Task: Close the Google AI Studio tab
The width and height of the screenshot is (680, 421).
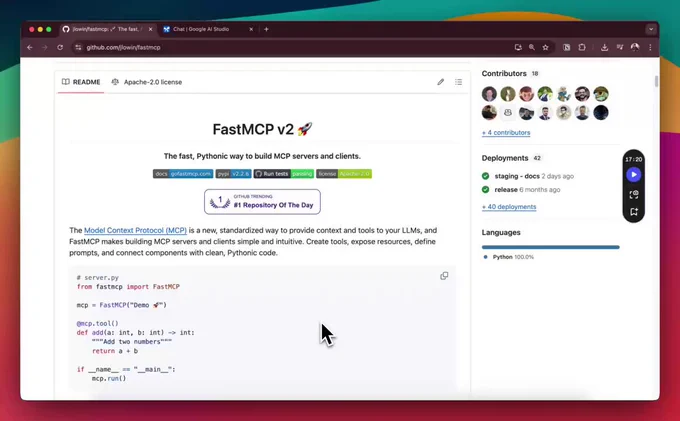Action: tap(251, 29)
